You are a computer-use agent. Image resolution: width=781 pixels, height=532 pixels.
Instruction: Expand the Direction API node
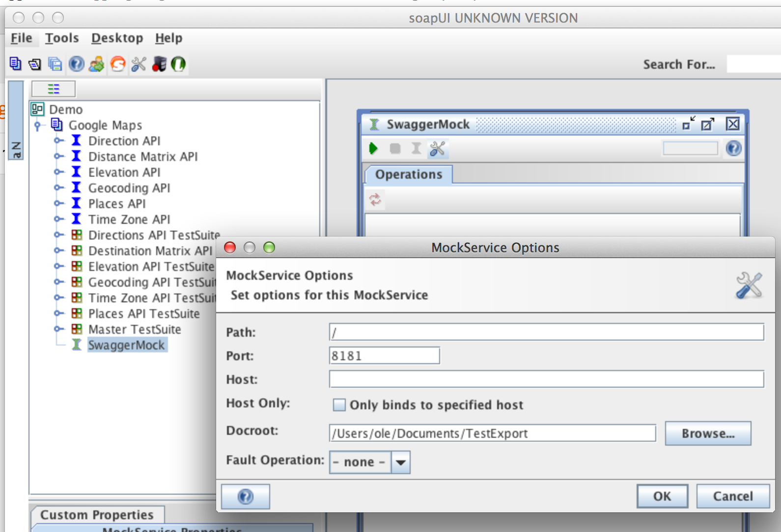(x=58, y=141)
